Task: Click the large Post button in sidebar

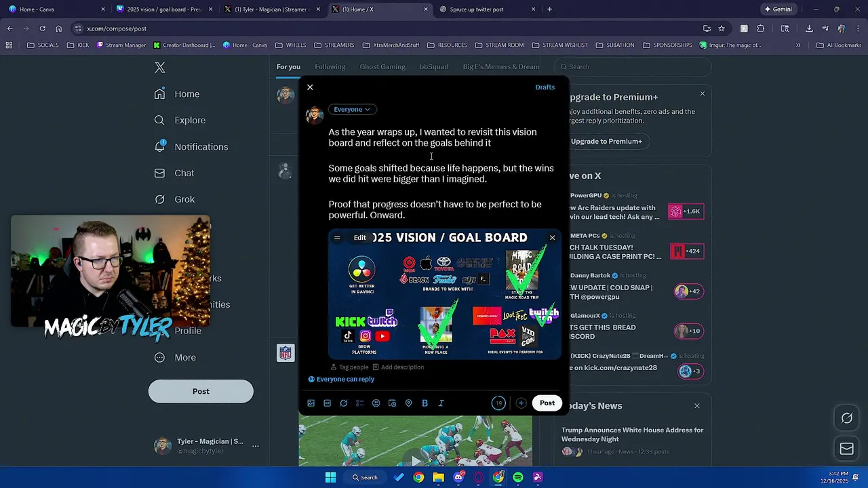Action: coord(201,392)
